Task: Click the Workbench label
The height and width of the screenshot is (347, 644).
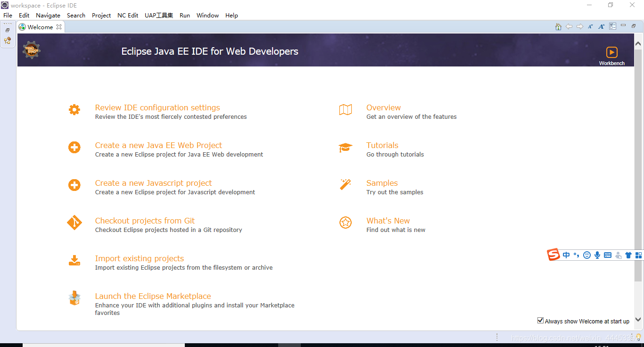Action: (x=611, y=63)
